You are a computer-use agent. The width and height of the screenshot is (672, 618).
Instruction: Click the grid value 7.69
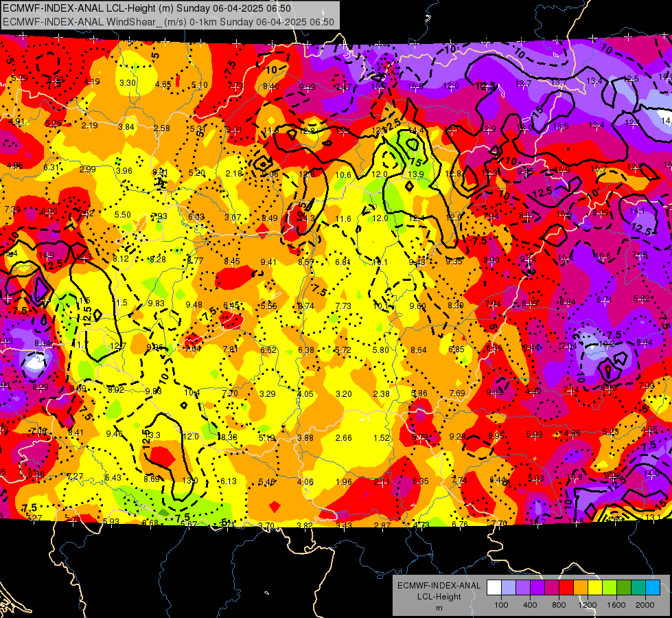[457, 393]
